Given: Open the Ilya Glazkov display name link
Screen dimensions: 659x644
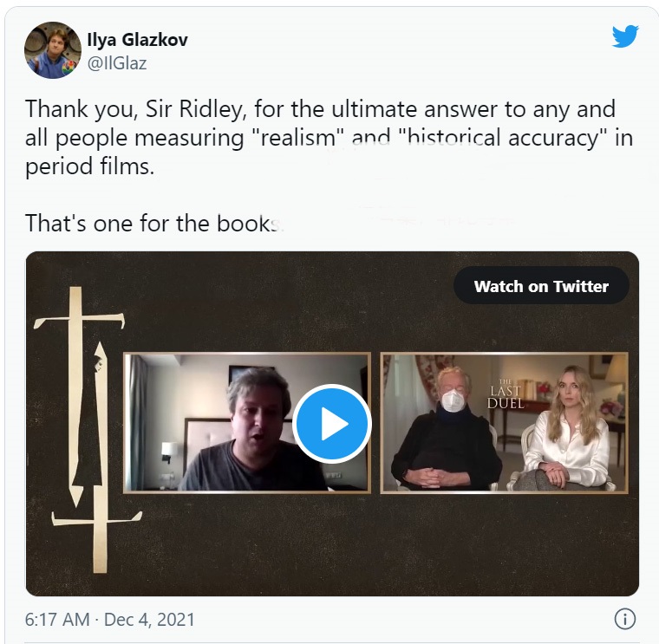Looking at the screenshot, I should click(137, 40).
